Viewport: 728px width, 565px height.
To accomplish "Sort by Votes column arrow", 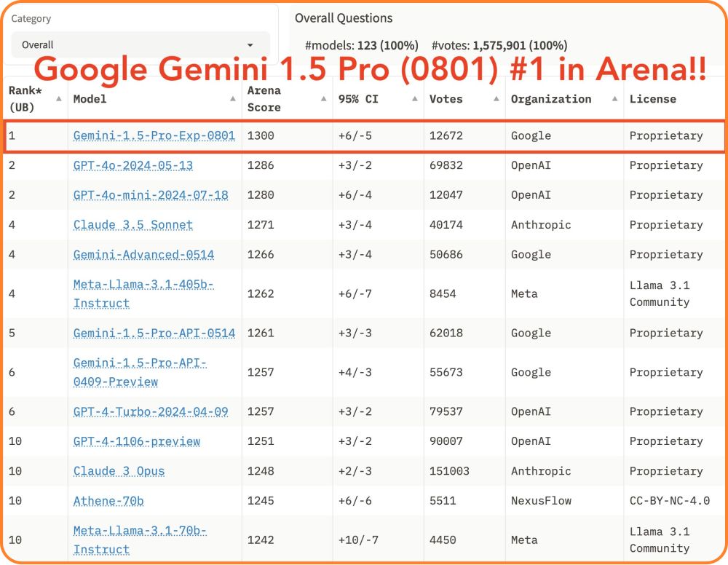I will pyautogui.click(x=496, y=99).
